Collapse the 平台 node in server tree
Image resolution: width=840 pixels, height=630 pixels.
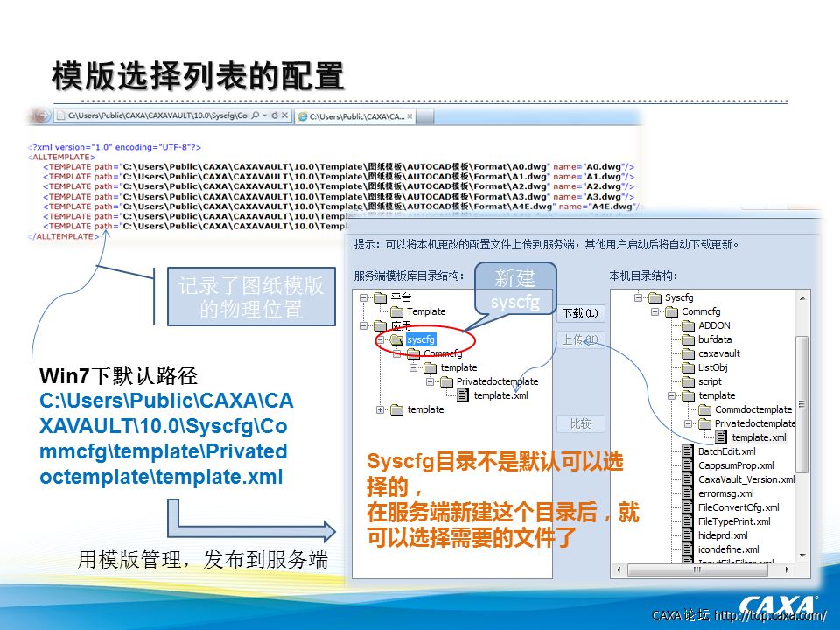[364, 297]
